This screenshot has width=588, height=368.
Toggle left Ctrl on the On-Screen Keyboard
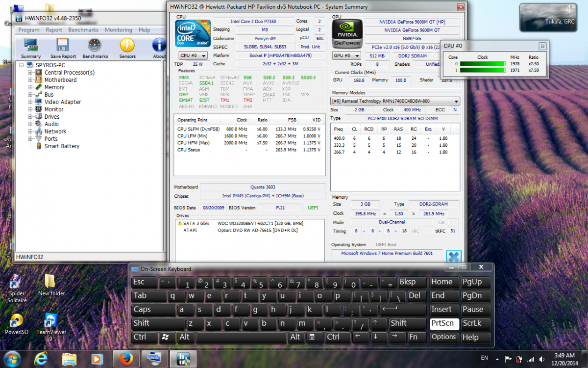(x=145, y=338)
